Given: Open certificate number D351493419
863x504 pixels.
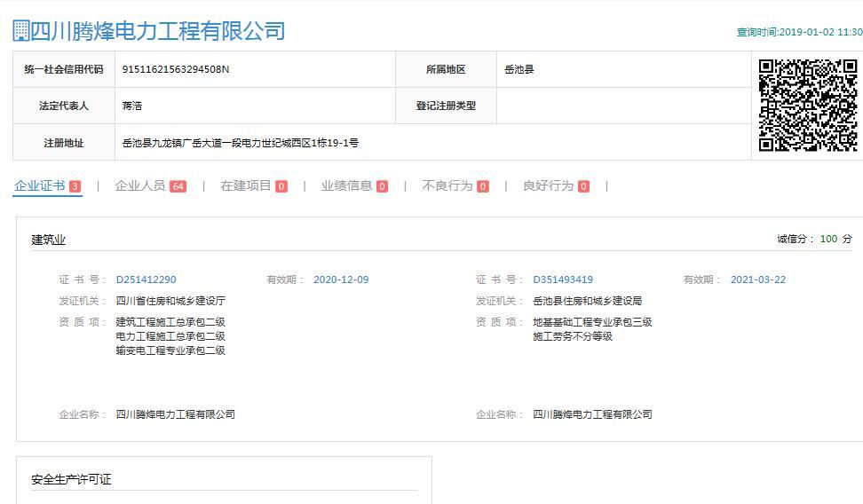Looking at the screenshot, I should (563, 280).
